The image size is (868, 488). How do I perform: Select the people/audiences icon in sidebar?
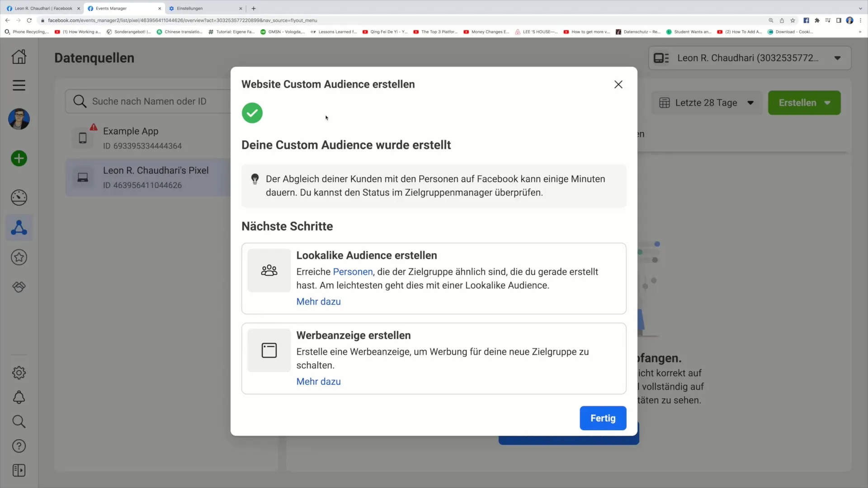(19, 228)
